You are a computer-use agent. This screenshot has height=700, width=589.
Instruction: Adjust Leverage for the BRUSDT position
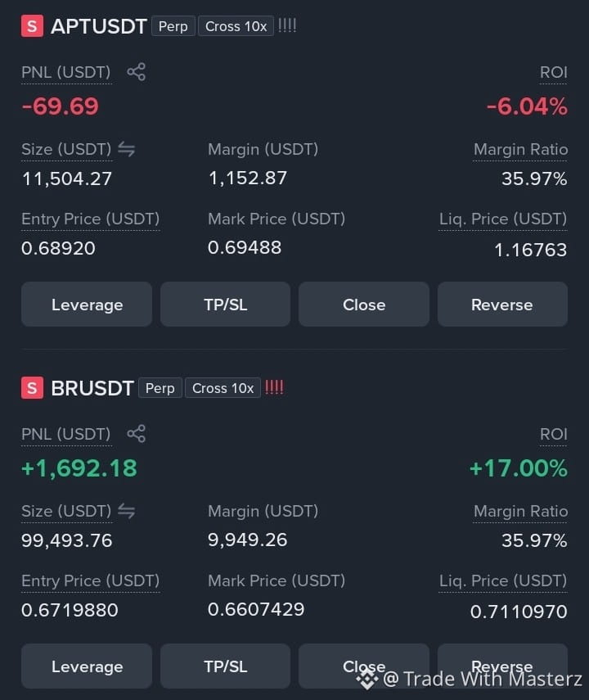[x=87, y=666]
